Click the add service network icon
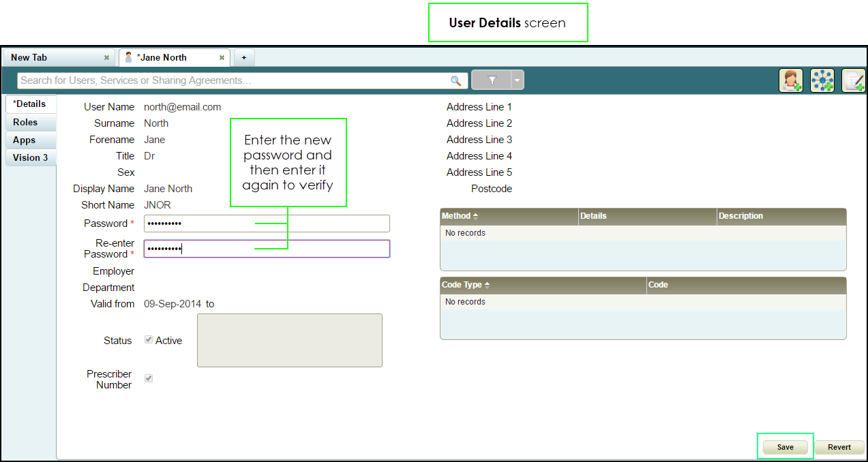The height and width of the screenshot is (462, 868). click(x=822, y=80)
